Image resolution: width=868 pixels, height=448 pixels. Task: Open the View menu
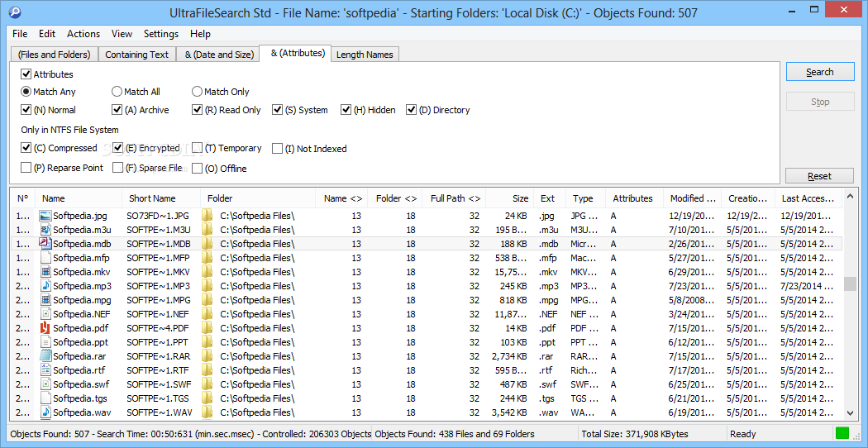click(x=122, y=34)
